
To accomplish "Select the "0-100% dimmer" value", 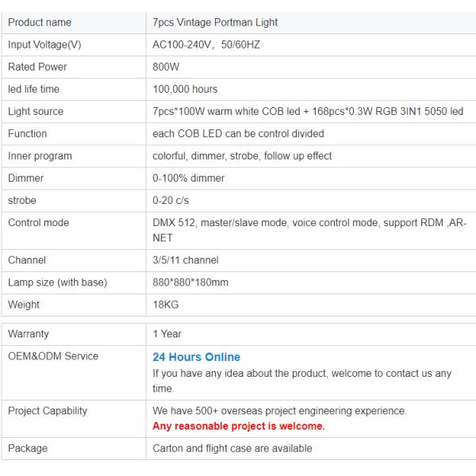I will click(188, 178).
